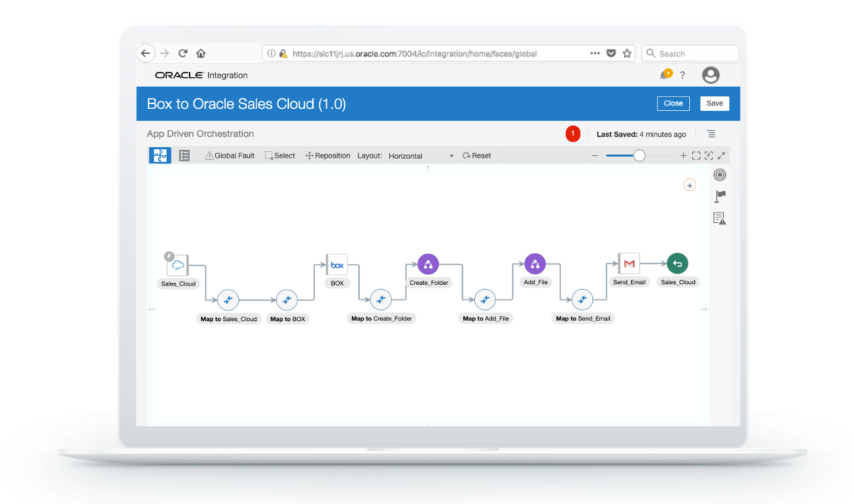This screenshot has width=854, height=504.
Task: Expand the Layout Horizontal dropdown
Action: [x=422, y=156]
